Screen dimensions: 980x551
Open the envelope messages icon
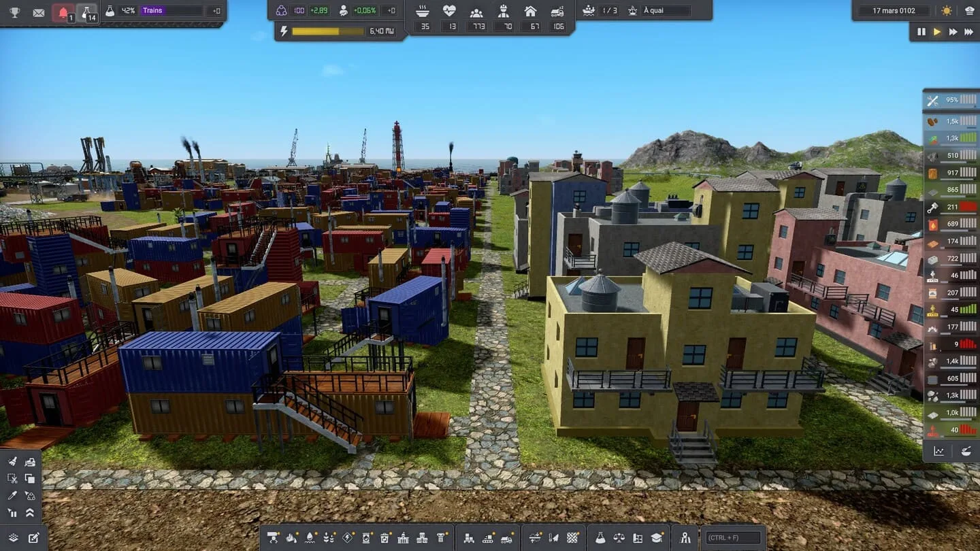coord(39,12)
